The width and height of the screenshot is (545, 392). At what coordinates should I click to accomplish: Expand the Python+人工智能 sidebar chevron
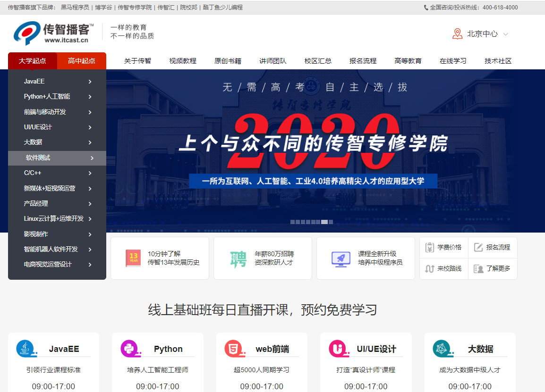90,97
